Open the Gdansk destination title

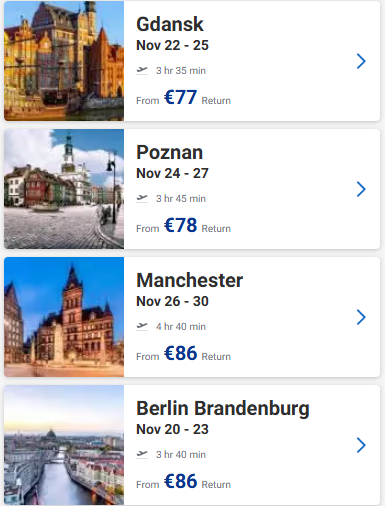pyautogui.click(x=170, y=24)
